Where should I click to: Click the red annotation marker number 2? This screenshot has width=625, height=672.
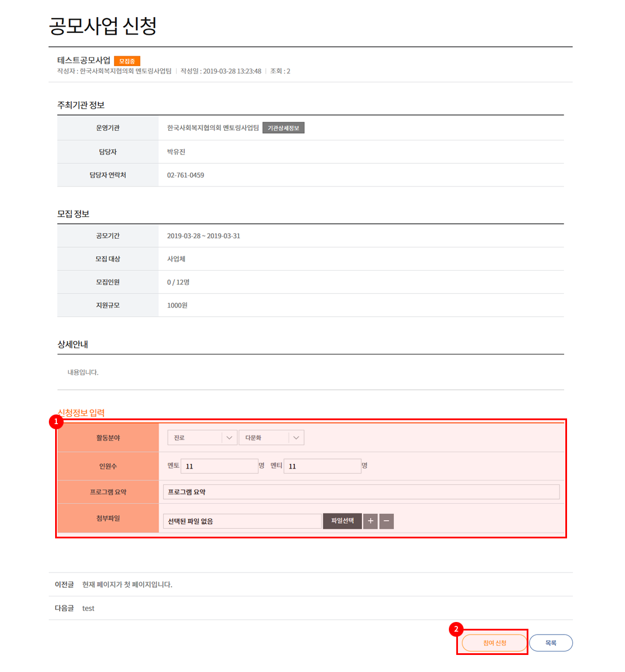(456, 629)
